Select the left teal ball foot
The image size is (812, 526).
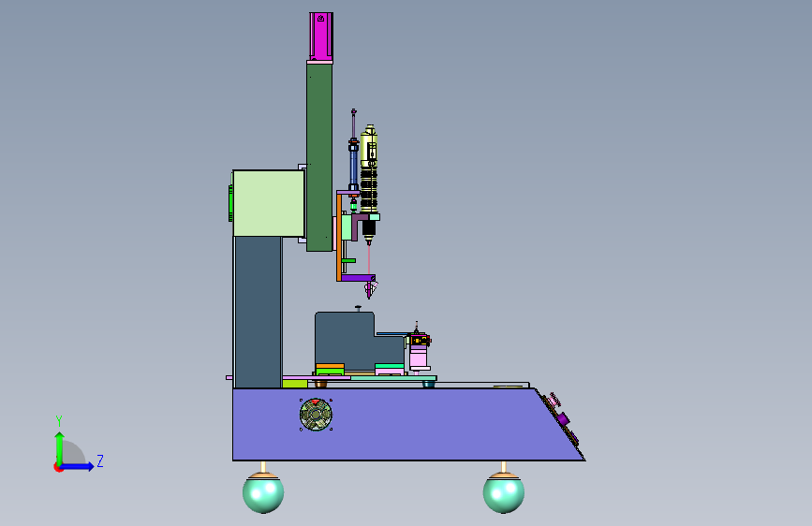click(263, 492)
